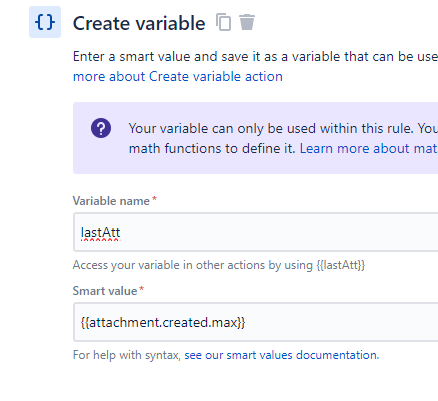Screen dimensions: 438x401
Task: Open the 'Learn more about math' link
Action: (369, 148)
